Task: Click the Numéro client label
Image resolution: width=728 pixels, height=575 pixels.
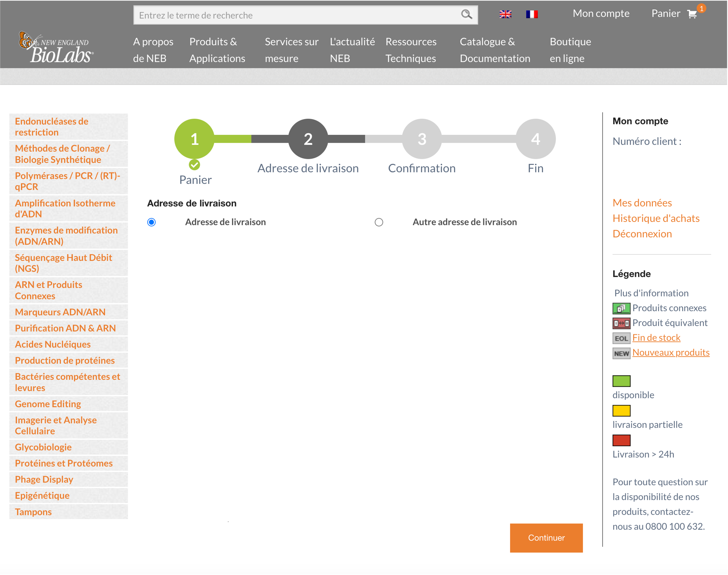Action: click(647, 141)
